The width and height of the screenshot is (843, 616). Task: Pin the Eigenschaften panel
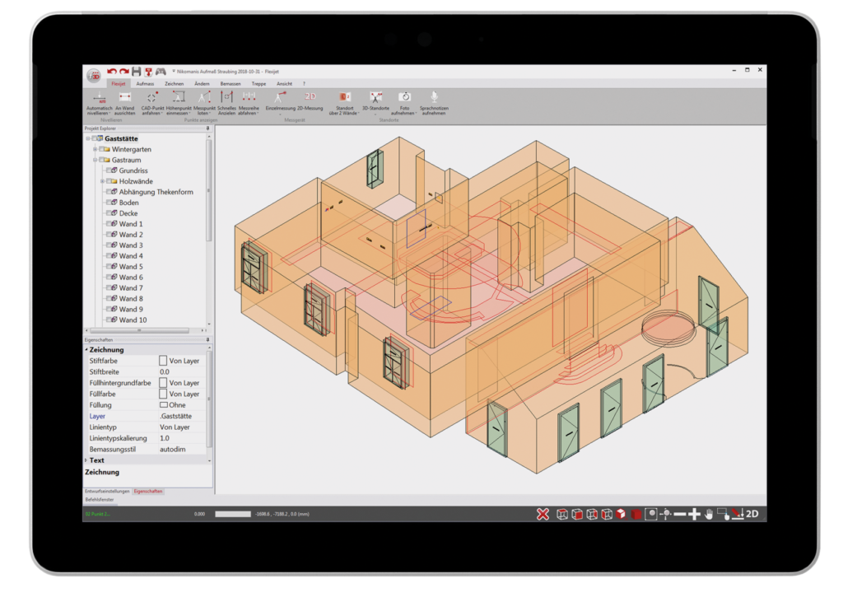(x=208, y=340)
